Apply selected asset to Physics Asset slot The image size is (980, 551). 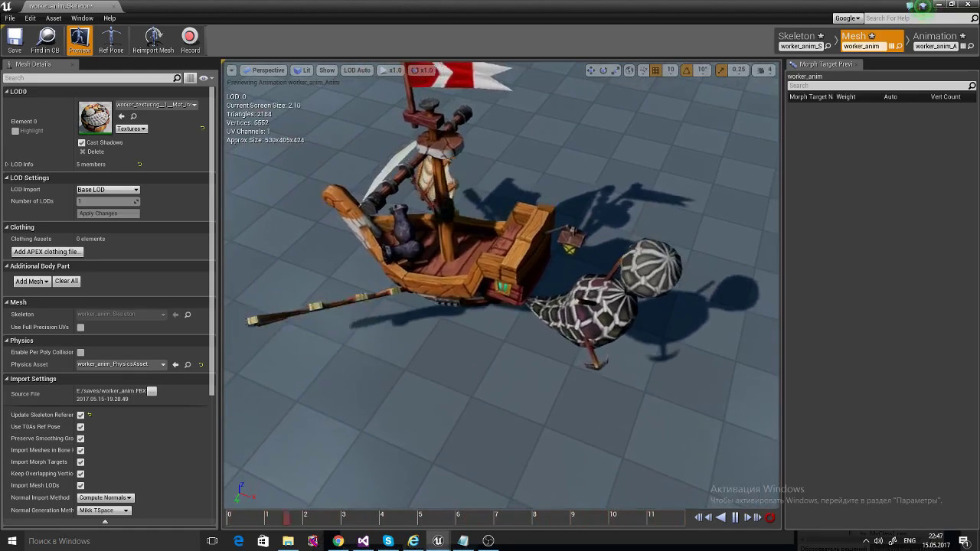coord(175,365)
